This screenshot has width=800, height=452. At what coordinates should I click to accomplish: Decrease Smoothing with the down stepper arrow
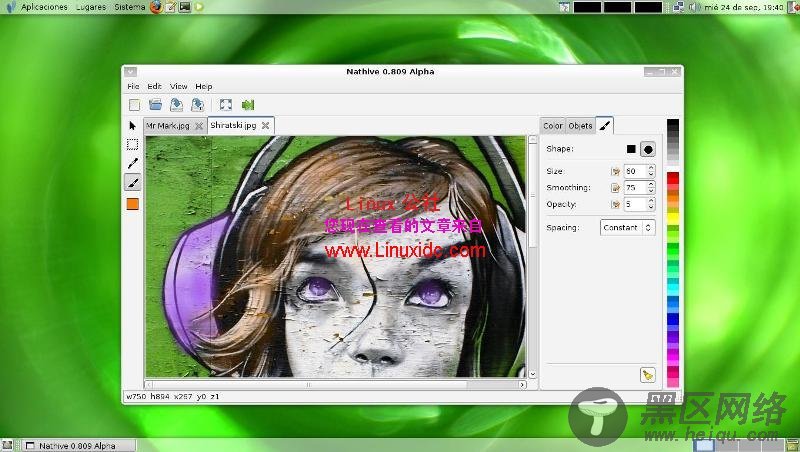tap(651, 191)
